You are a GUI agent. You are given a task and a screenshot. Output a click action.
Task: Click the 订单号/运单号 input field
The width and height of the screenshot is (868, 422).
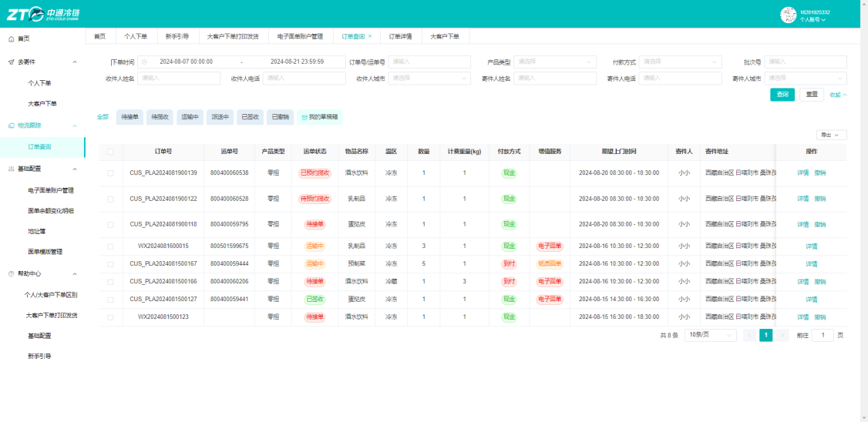429,62
